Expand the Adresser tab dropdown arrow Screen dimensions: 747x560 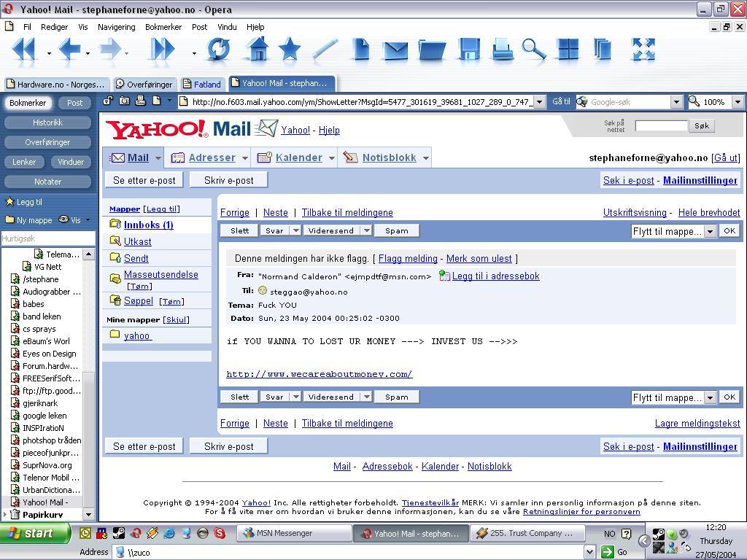click(x=245, y=158)
